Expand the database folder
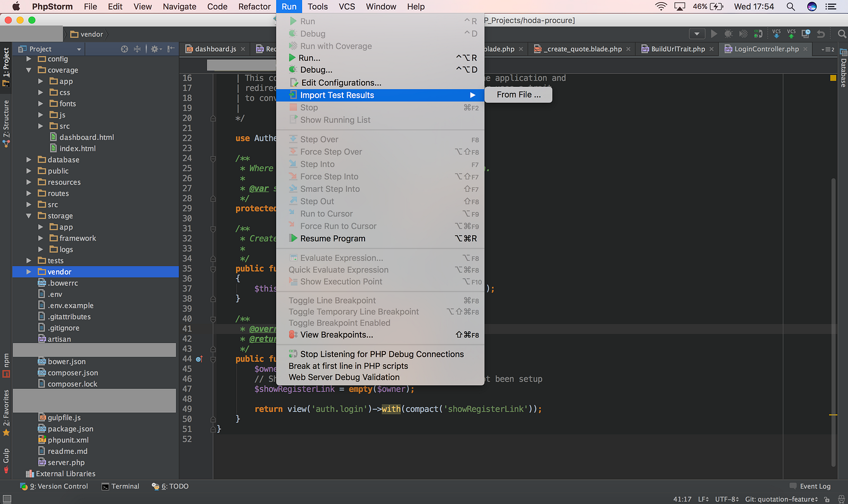Image resolution: width=848 pixels, height=504 pixels. pyautogui.click(x=29, y=160)
